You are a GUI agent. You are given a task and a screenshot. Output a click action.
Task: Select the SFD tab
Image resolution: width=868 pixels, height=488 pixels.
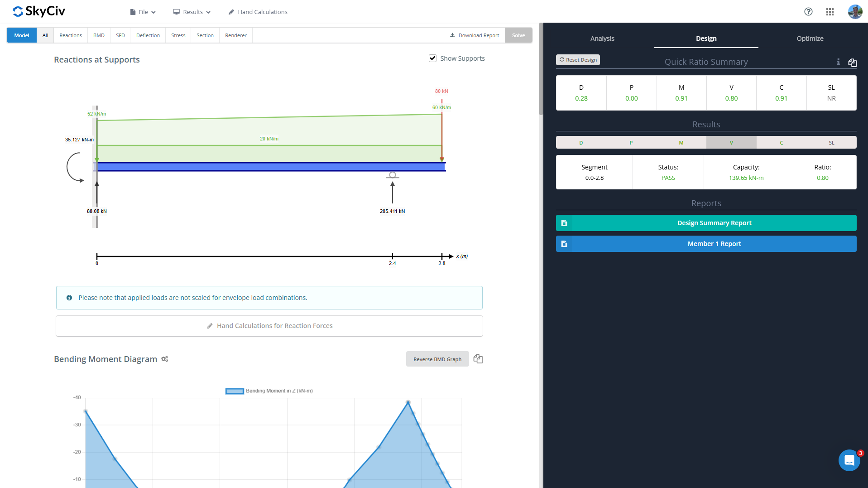[x=120, y=35]
